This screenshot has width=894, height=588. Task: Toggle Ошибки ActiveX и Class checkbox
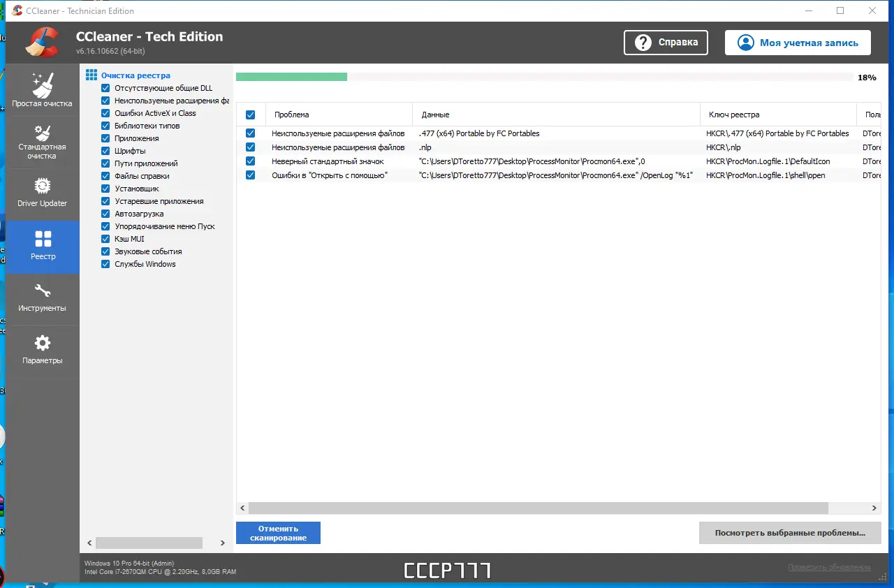[x=105, y=113]
